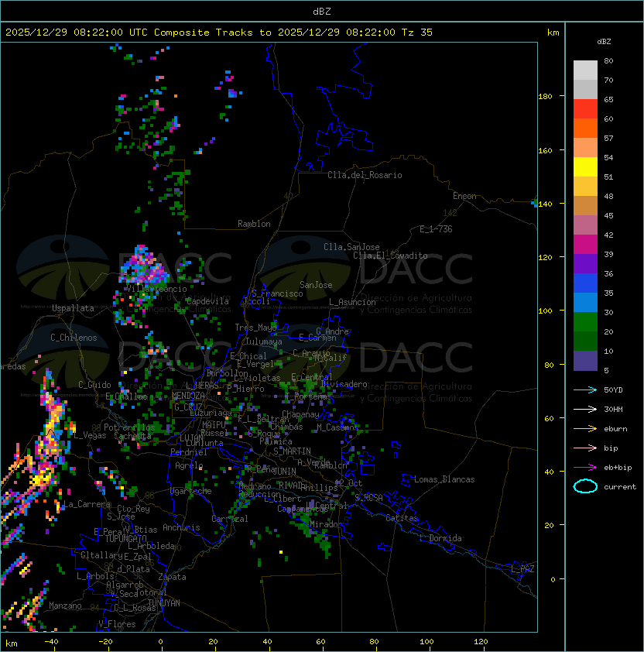Click the 'Uspallata' map label
Viewport: 644px width, 652px height.
point(74,308)
